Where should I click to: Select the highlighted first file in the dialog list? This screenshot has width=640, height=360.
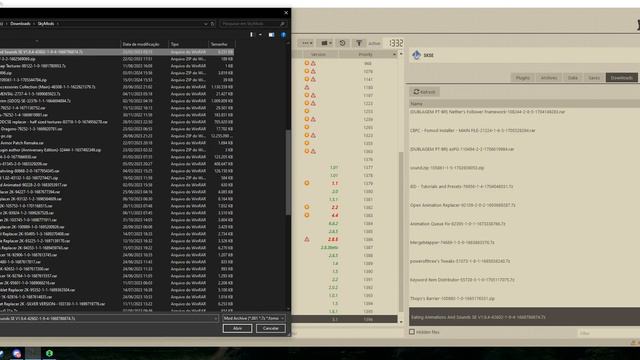tap(117, 52)
